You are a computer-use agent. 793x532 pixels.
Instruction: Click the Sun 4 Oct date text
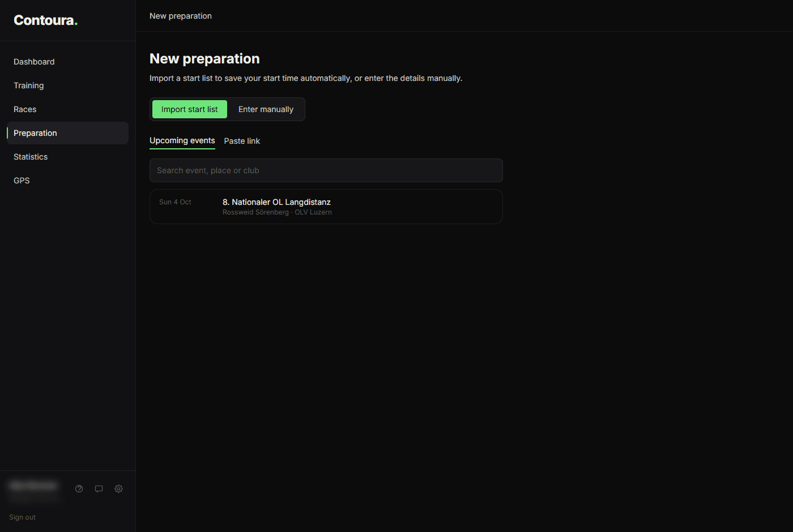[175, 202]
